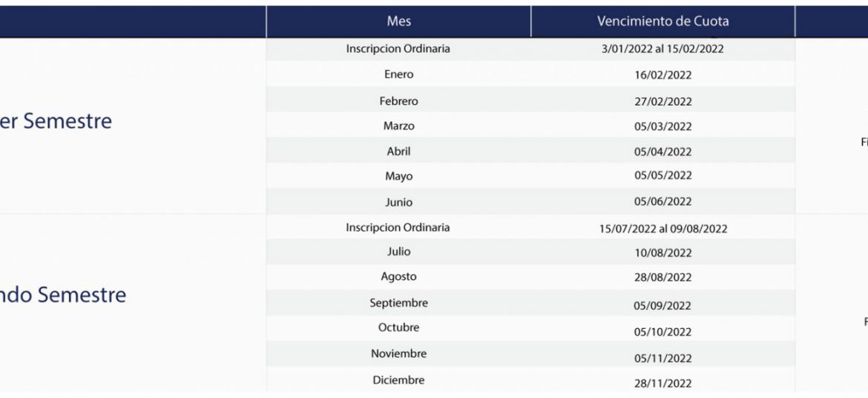Image resolution: width=868 pixels, height=398 pixels.
Task: Click the Agosto row label
Action: 398,277
